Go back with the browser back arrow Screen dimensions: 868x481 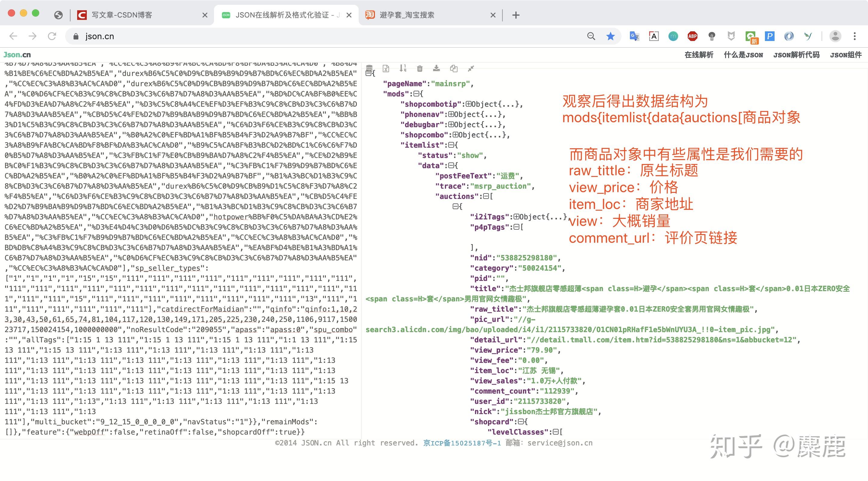point(13,36)
